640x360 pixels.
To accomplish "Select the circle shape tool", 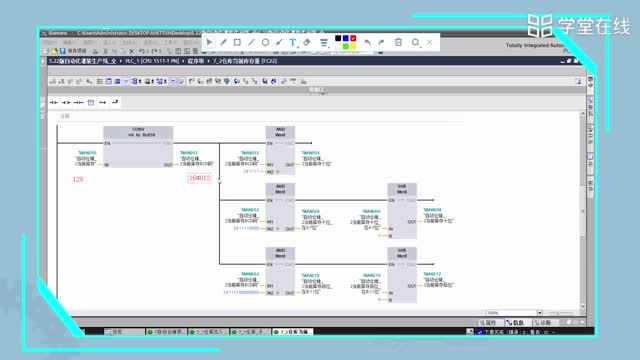I will point(265,42).
